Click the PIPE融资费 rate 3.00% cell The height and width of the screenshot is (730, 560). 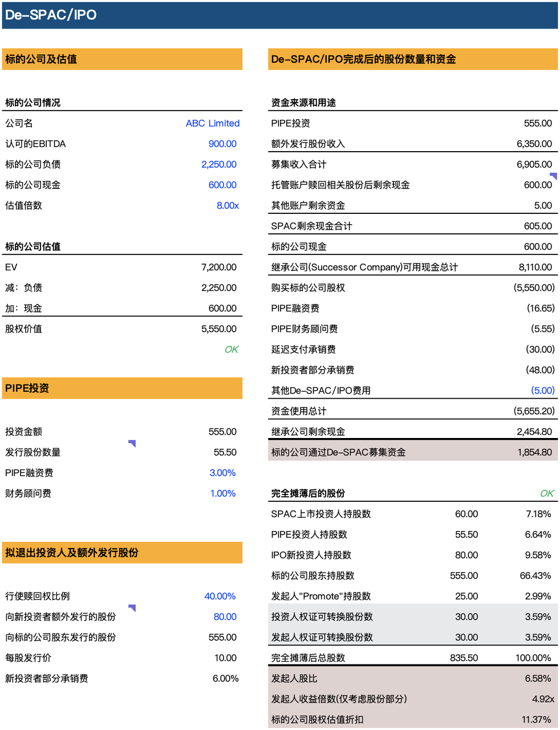coord(222,473)
